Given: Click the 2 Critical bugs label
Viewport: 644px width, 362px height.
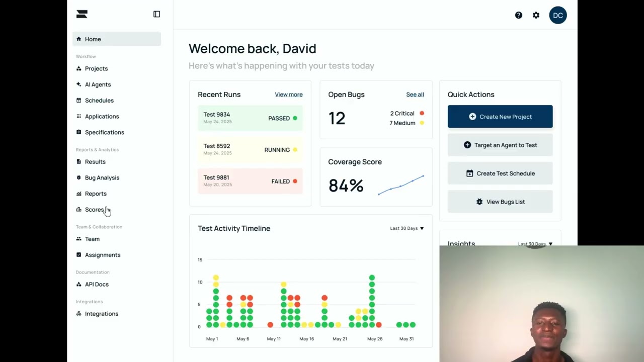Looking at the screenshot, I should [x=403, y=114].
